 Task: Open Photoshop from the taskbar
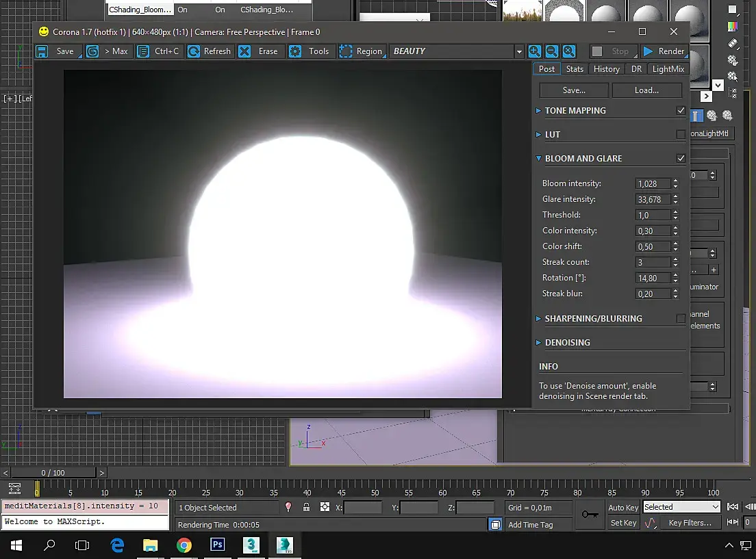pos(218,545)
